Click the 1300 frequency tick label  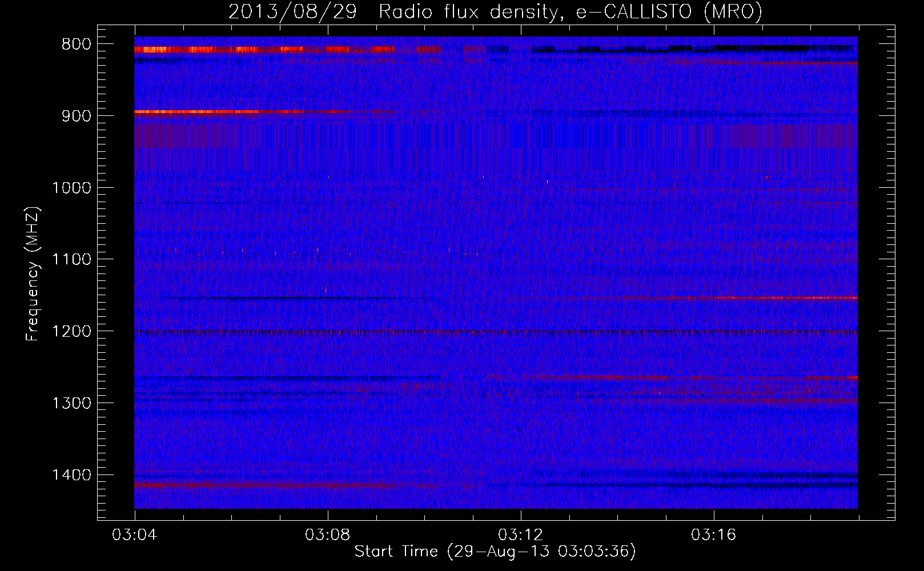coord(71,404)
